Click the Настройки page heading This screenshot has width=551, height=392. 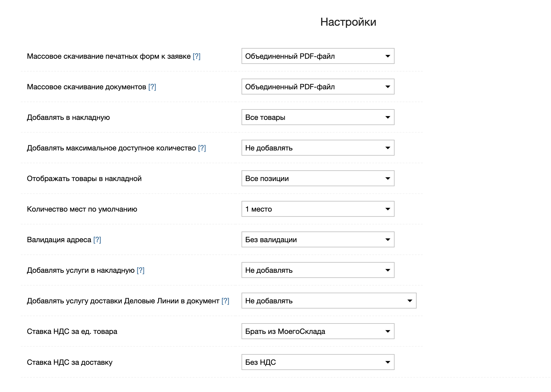tap(348, 22)
